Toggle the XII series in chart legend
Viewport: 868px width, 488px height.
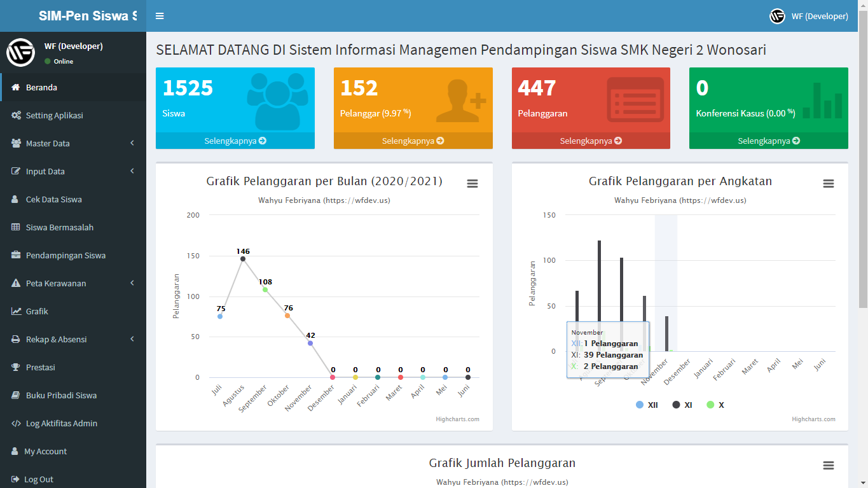tap(647, 405)
